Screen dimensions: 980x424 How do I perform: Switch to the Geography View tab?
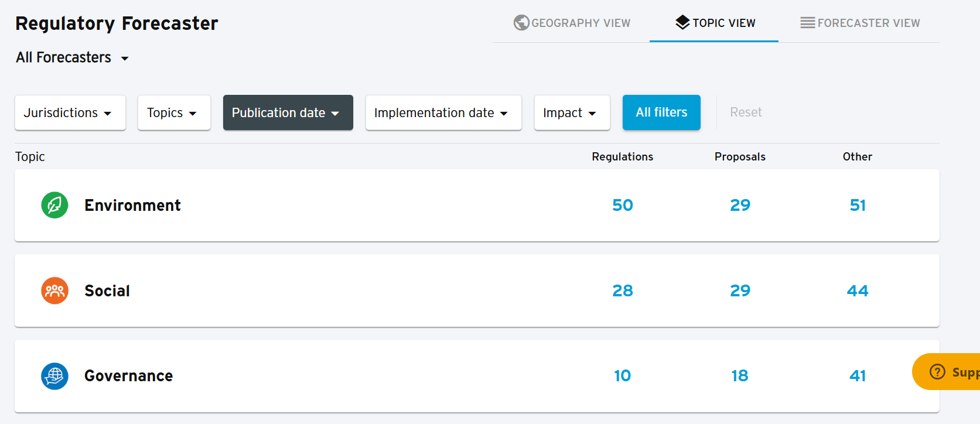572,23
